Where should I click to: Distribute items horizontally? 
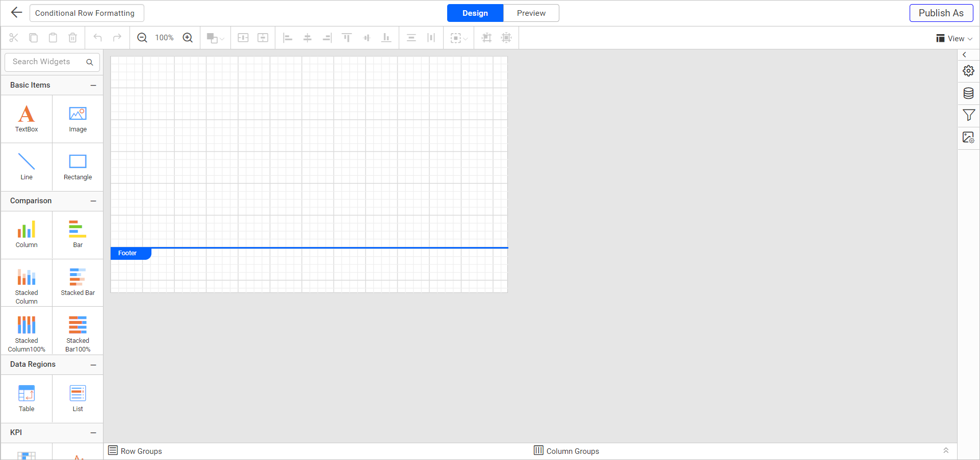(x=431, y=38)
